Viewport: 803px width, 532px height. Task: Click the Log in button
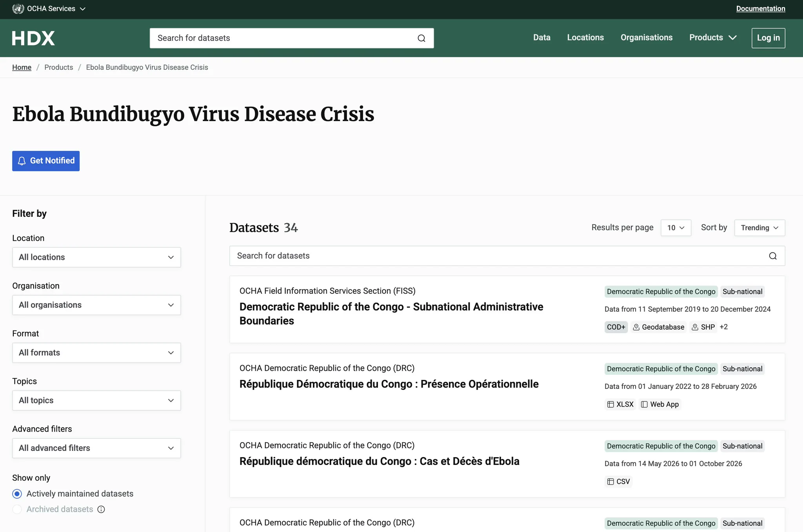tap(768, 38)
